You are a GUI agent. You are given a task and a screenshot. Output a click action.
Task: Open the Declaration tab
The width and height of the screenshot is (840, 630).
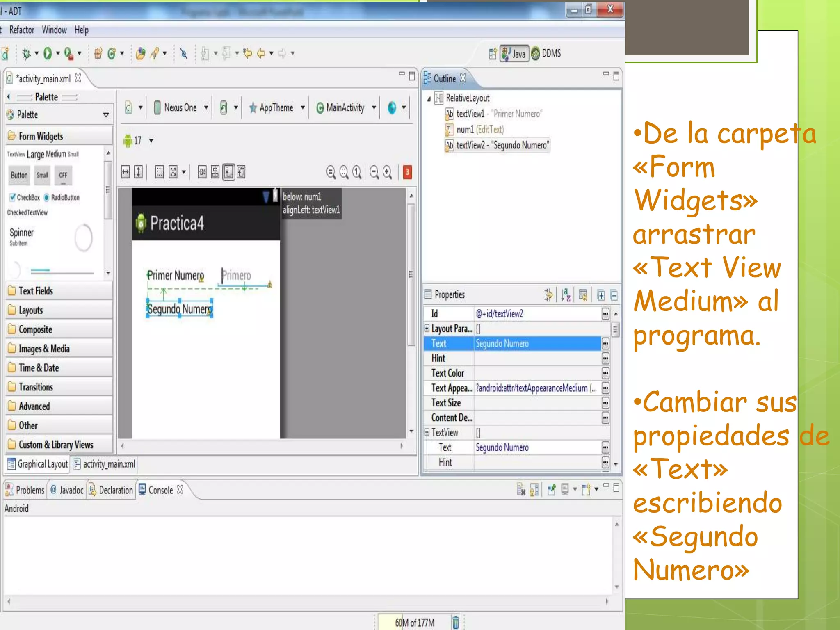[x=111, y=490]
